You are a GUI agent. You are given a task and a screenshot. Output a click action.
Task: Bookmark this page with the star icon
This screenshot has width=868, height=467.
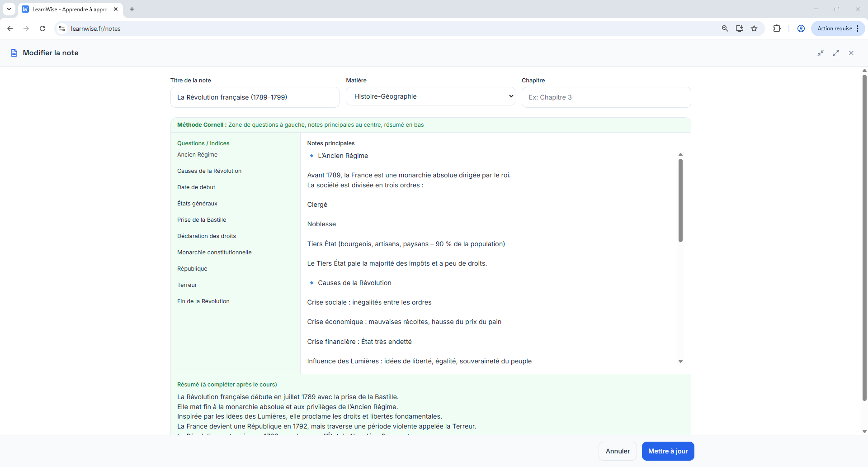coord(754,29)
